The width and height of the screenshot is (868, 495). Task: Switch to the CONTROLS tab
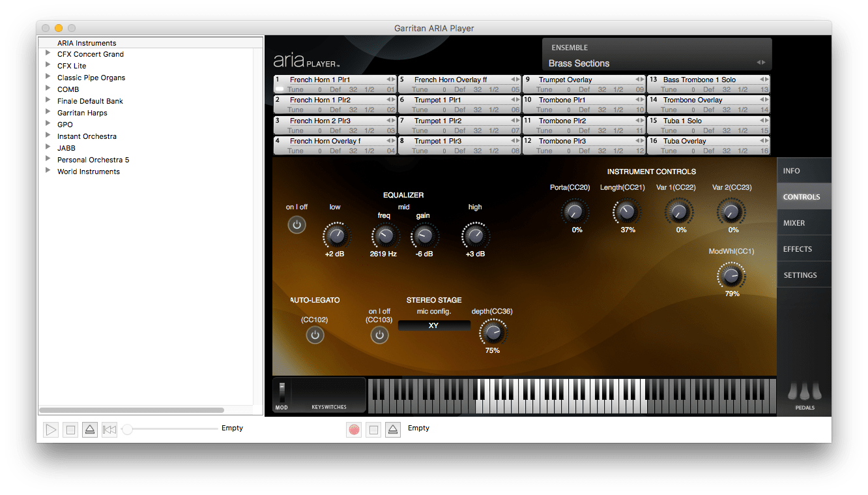click(x=804, y=197)
